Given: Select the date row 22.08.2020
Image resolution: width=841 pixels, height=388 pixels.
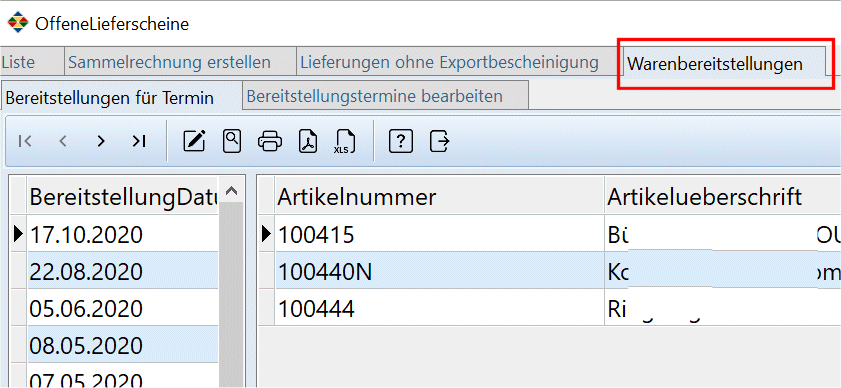Looking at the screenshot, I should (x=123, y=271).
